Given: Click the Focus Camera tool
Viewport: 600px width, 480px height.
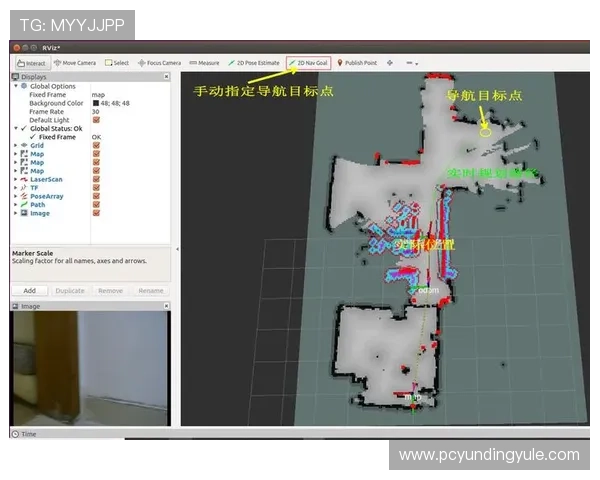Looking at the screenshot, I should coord(159,63).
